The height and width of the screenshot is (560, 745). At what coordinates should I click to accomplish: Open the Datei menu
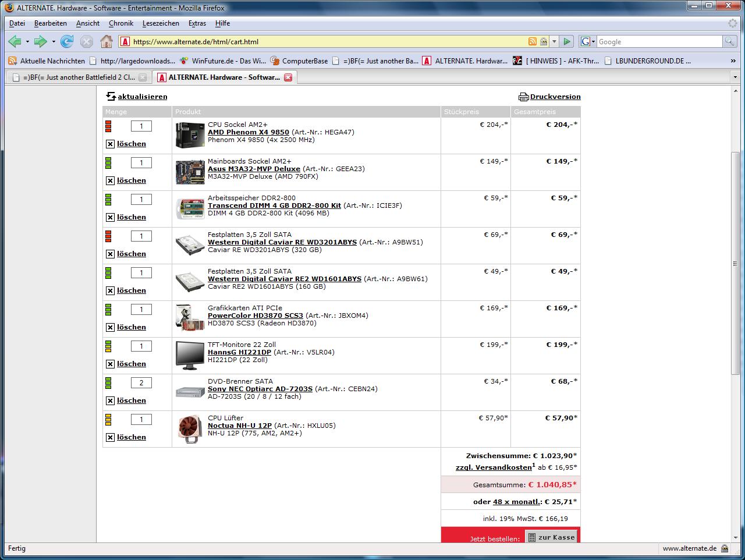[17, 23]
